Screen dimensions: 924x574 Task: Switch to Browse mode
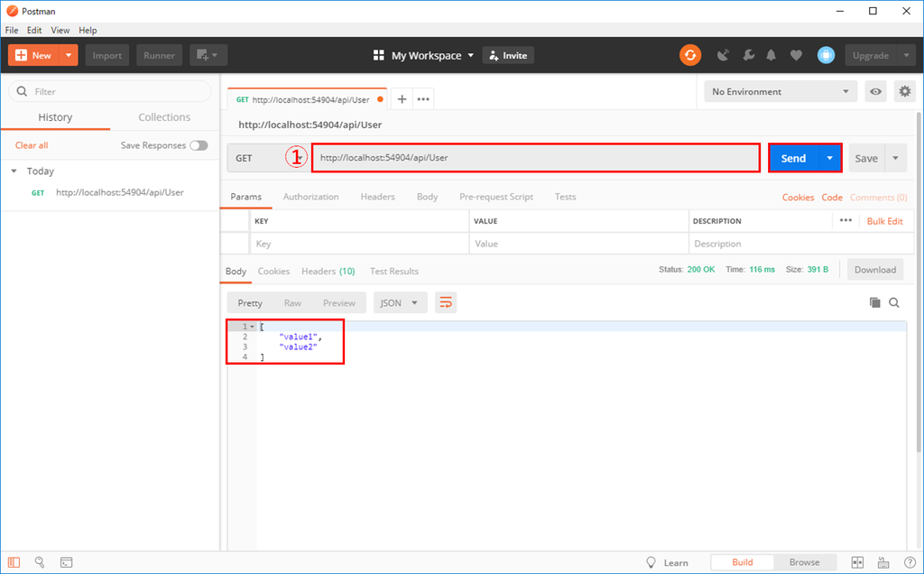point(804,562)
